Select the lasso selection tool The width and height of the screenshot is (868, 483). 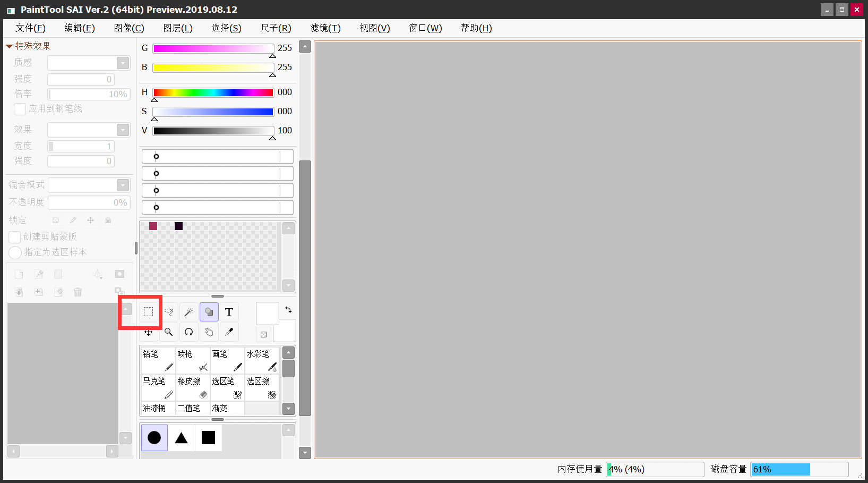pos(169,312)
